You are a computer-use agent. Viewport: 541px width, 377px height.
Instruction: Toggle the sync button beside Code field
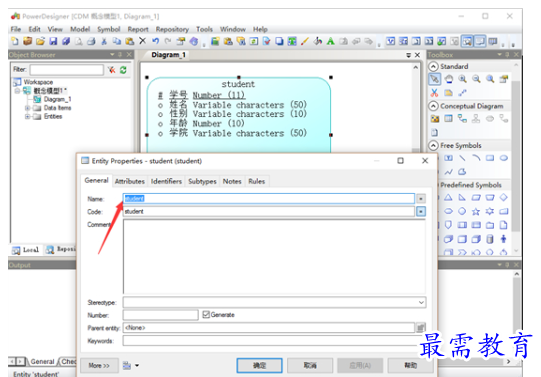tap(421, 211)
